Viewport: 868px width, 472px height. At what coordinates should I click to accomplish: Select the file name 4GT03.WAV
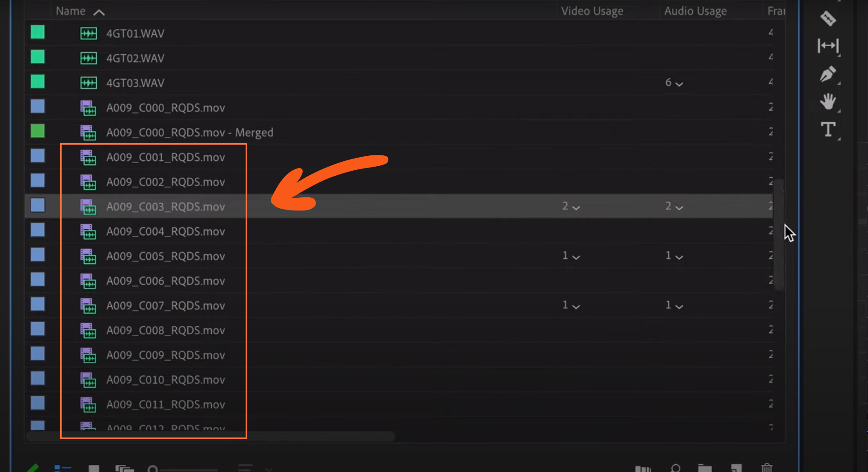[x=135, y=83]
